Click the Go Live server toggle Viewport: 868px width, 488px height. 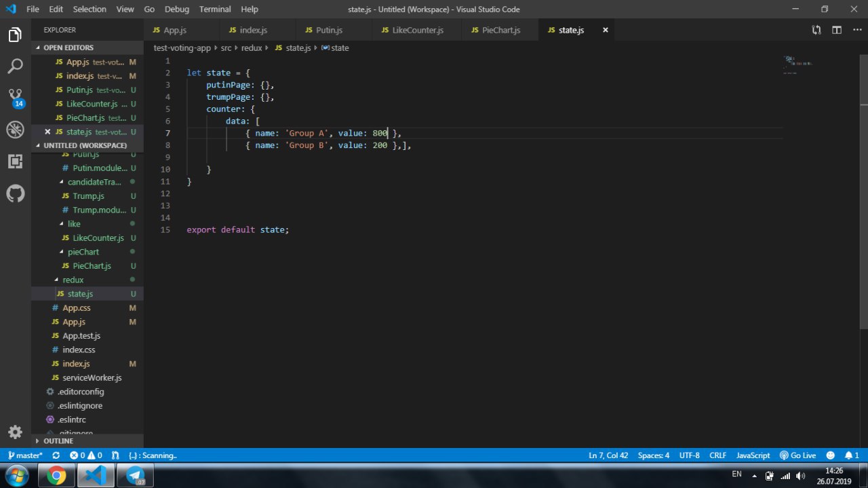[x=797, y=455]
